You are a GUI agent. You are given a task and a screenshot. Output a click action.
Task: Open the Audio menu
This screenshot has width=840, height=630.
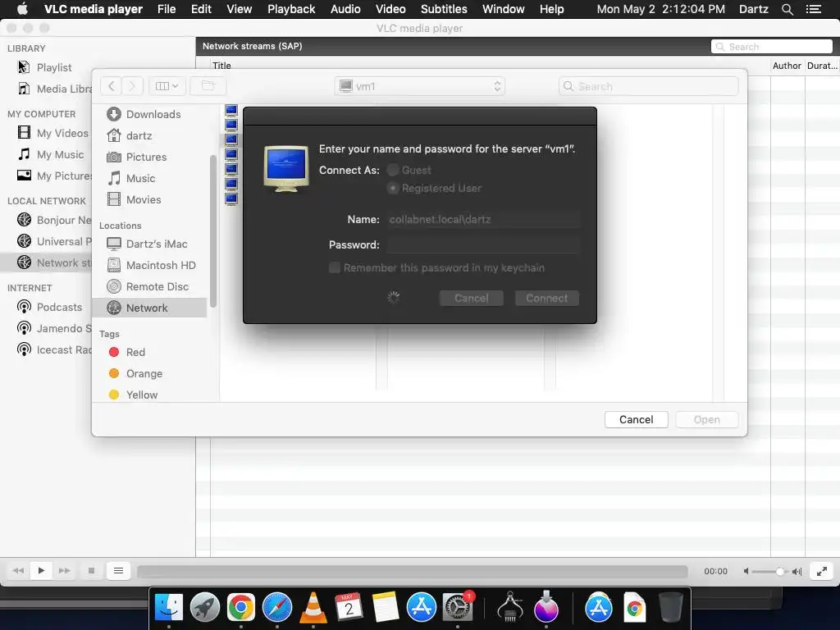pos(345,9)
